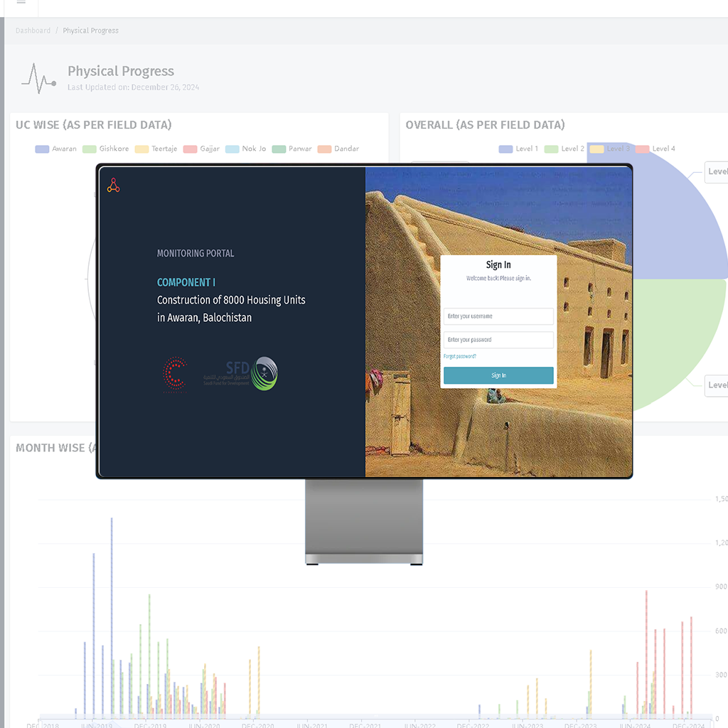Open the Dashboard breadcrumb link
This screenshot has width=728, height=728.
point(33,31)
